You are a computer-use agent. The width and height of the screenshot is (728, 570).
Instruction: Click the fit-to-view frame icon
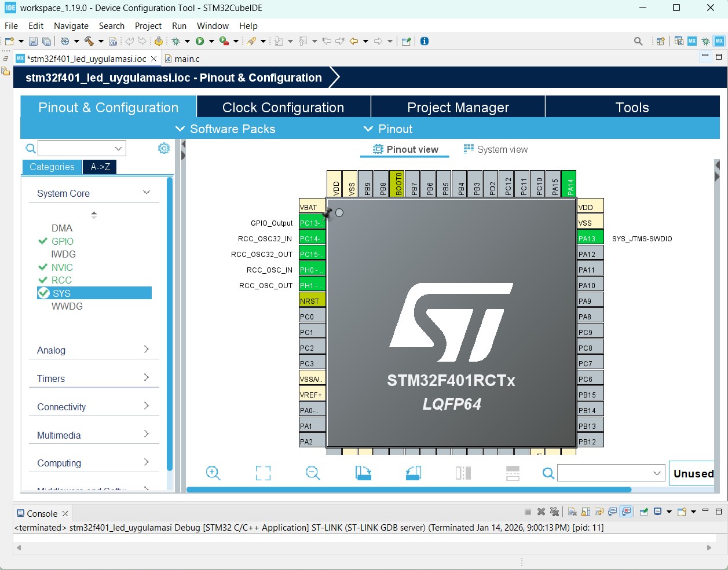tap(263, 473)
